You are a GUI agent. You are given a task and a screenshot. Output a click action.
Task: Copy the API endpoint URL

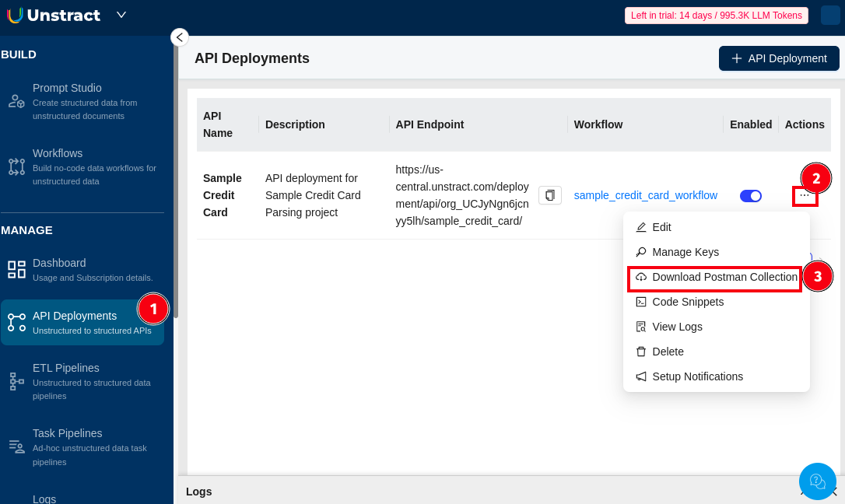click(549, 195)
